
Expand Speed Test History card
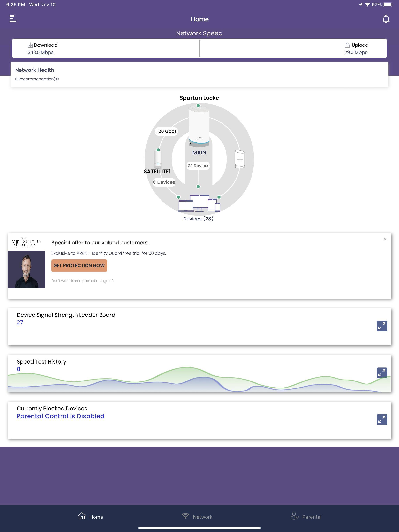(382, 373)
